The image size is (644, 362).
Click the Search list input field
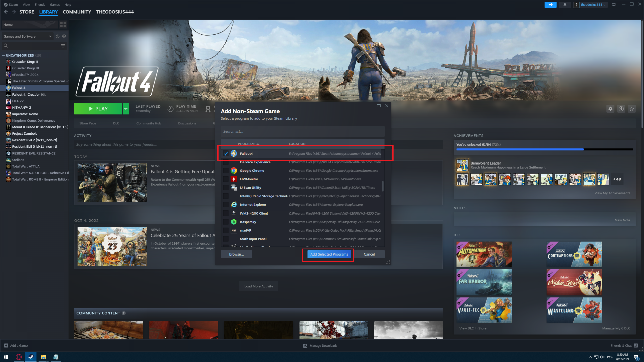[303, 131]
